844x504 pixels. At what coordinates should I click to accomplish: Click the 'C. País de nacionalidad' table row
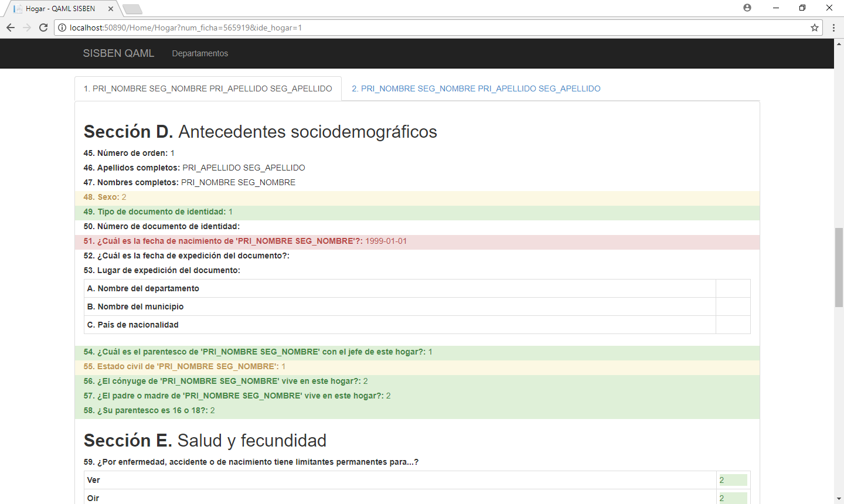(x=417, y=325)
